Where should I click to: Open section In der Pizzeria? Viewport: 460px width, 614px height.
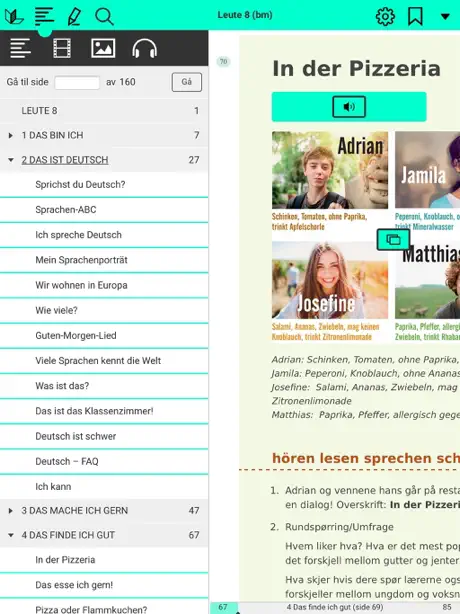click(104, 560)
